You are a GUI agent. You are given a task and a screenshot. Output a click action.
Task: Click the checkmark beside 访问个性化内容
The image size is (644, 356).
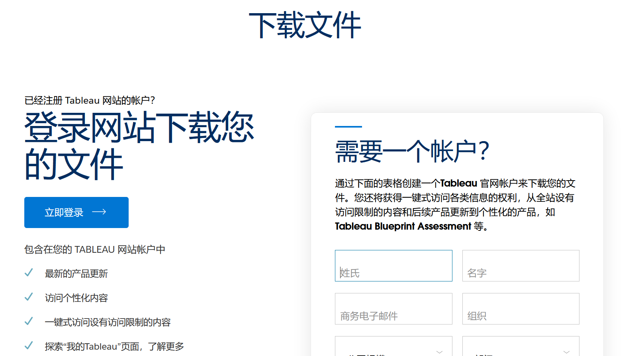(x=29, y=297)
